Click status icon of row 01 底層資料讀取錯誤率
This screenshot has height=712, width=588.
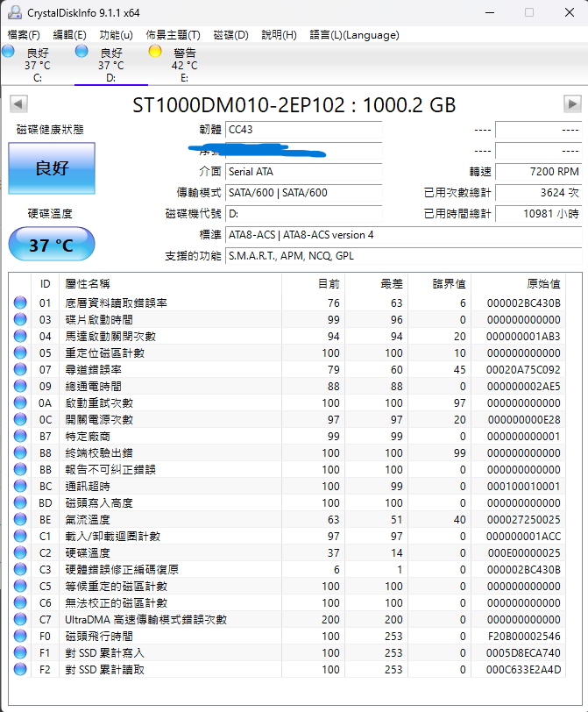20,303
